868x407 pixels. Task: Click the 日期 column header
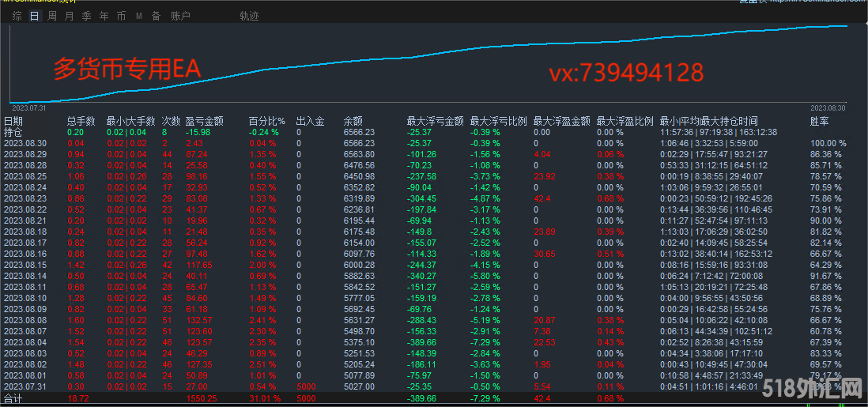pos(13,122)
